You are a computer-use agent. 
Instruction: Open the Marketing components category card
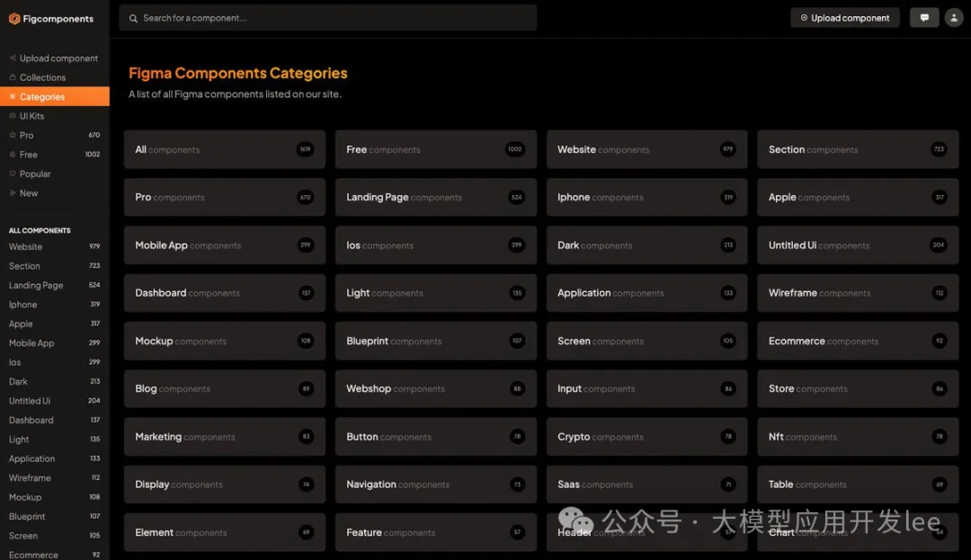(x=224, y=436)
